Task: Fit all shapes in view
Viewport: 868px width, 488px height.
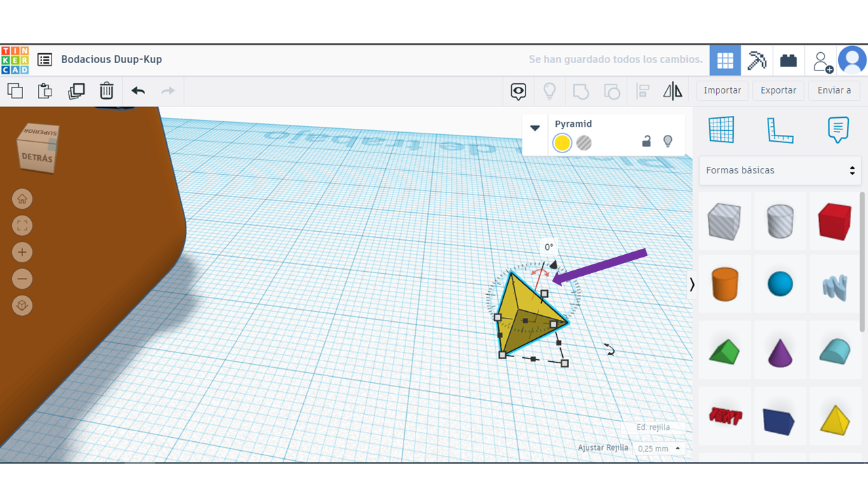Action: [22, 226]
